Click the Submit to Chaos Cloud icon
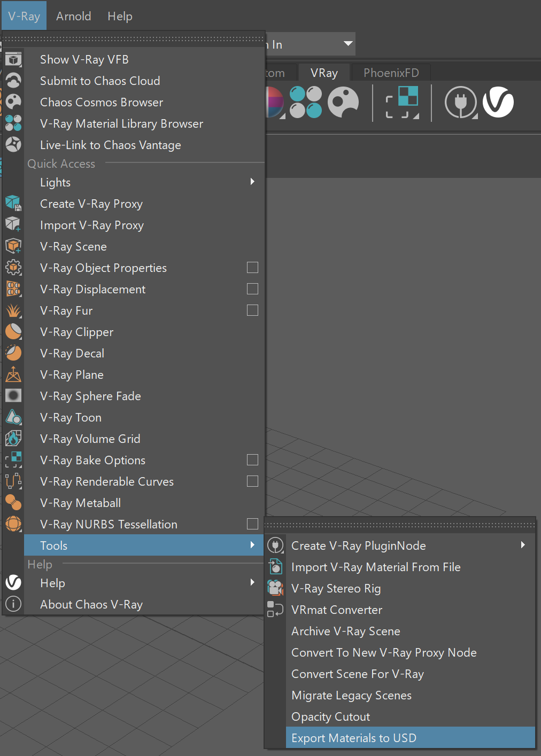Image resolution: width=541 pixels, height=756 pixels. (x=13, y=81)
